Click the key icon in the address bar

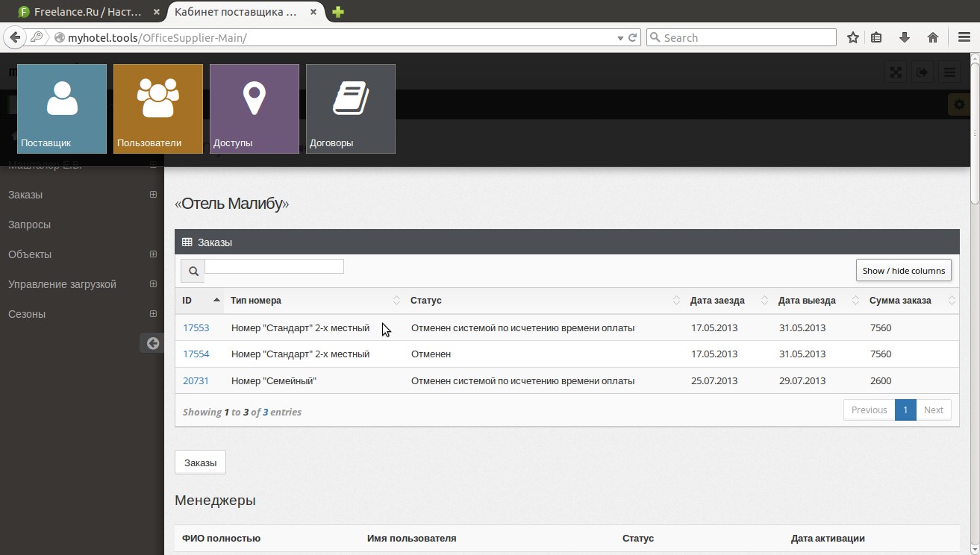[x=36, y=37]
